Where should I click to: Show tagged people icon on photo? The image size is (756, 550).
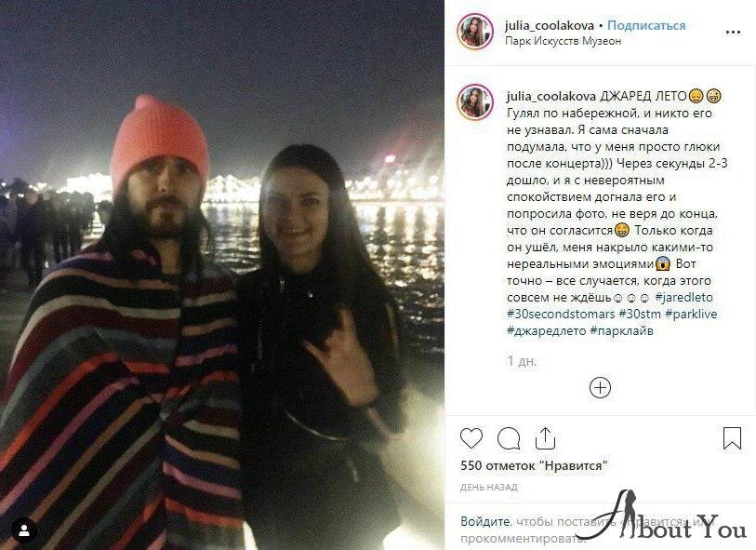[24, 530]
